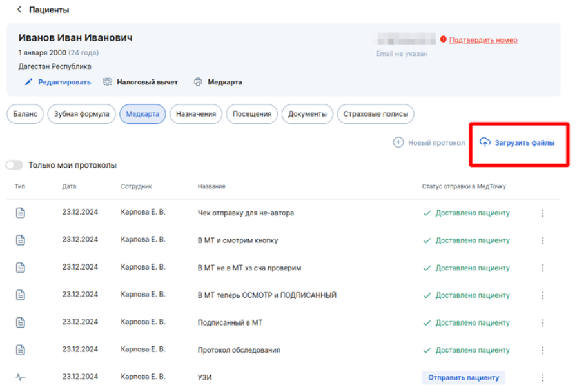The image size is (577, 392).
Task: Open document icon for Чек отправку для не-автора
Action: tap(21, 213)
